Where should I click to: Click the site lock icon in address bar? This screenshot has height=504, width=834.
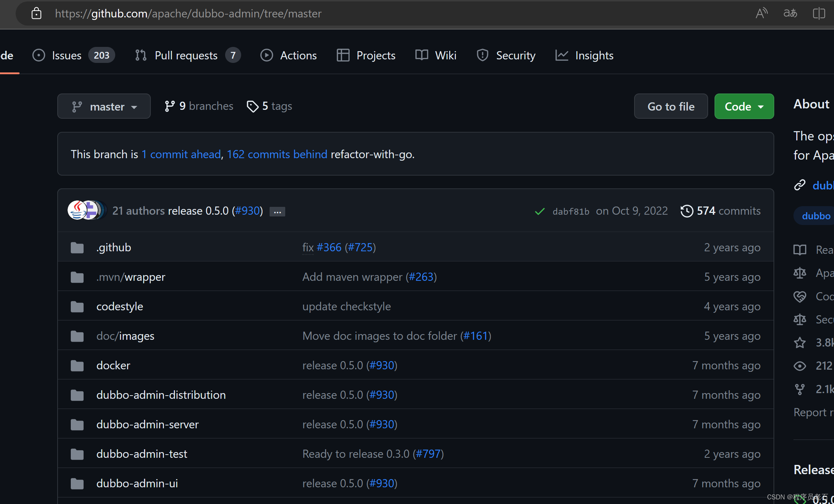coord(36,14)
